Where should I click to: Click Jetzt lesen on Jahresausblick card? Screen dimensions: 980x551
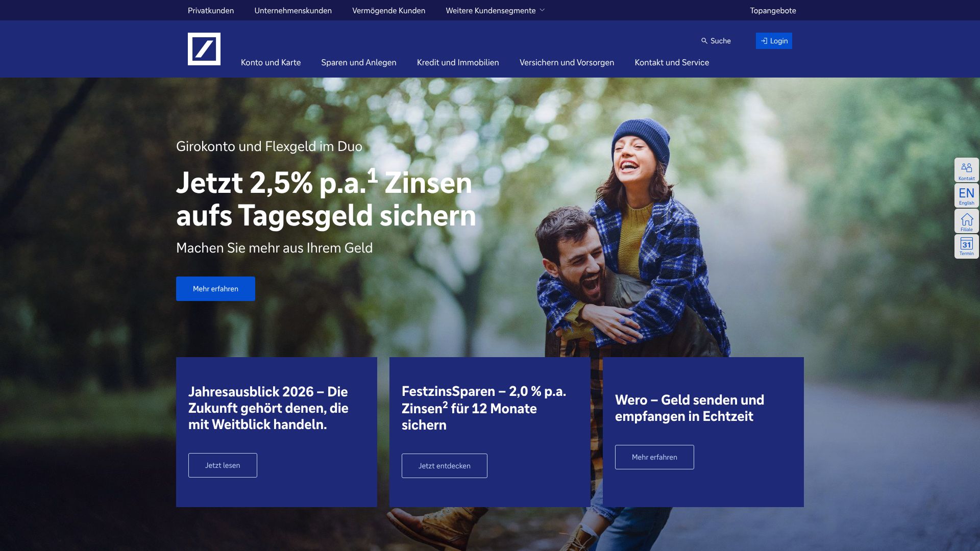223,465
